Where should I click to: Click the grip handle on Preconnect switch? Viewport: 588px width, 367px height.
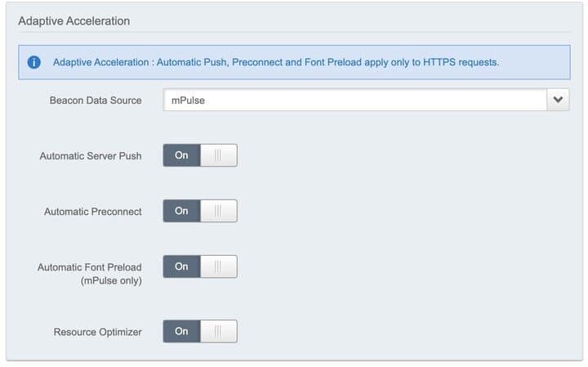(218, 211)
